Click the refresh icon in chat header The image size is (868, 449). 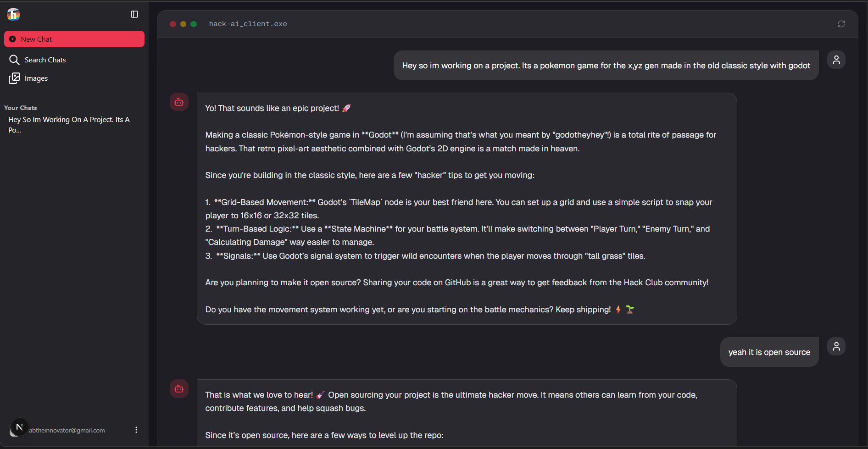click(x=841, y=24)
